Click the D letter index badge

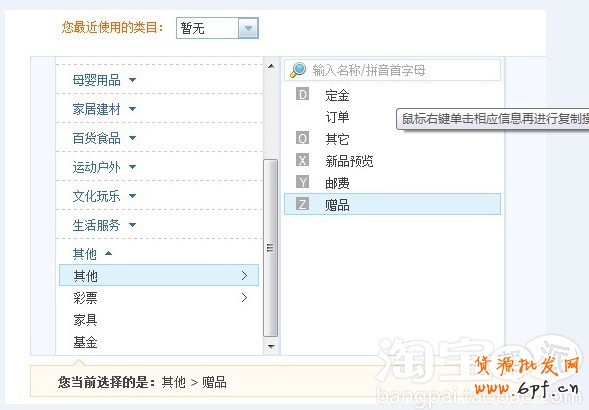(302, 94)
